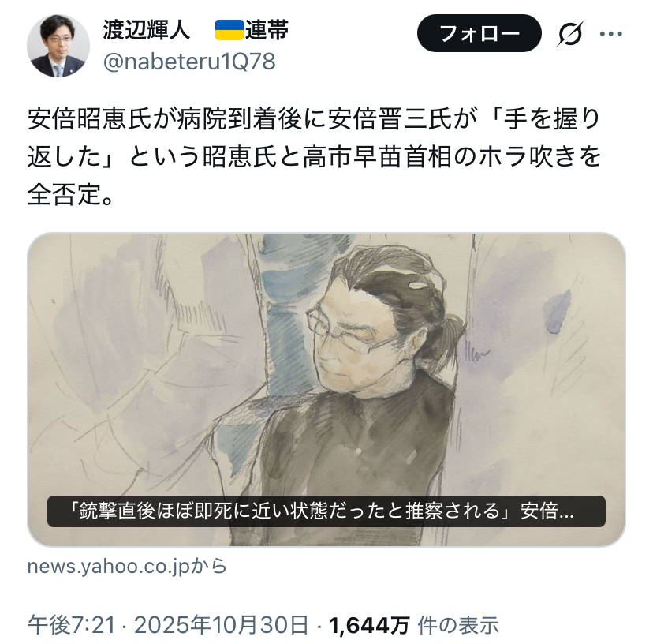
Task: Click the display name 渡辺輝人
Action: (147, 30)
